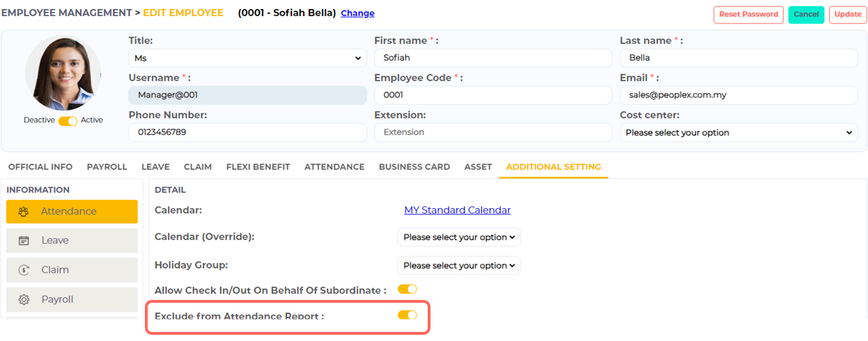This screenshot has height=341, width=868.
Task: Open the Calendar (Override) dropdown
Action: [x=458, y=237]
